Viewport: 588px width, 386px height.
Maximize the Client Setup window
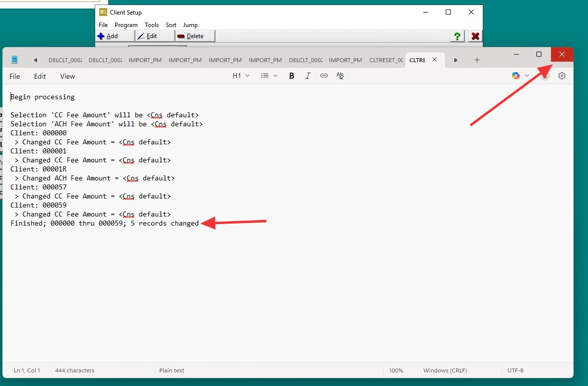(x=448, y=12)
